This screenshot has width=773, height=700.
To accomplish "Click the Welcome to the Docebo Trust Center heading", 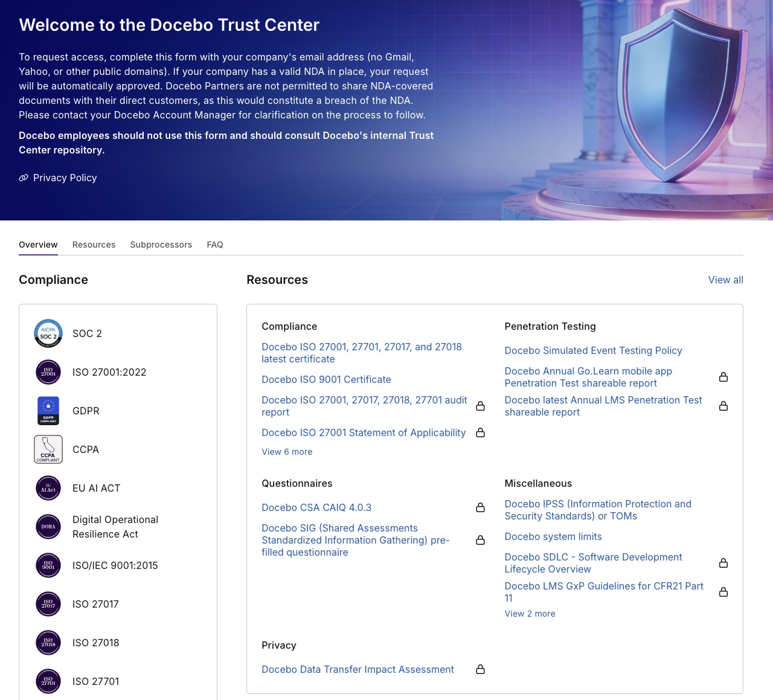I will 169,25.
